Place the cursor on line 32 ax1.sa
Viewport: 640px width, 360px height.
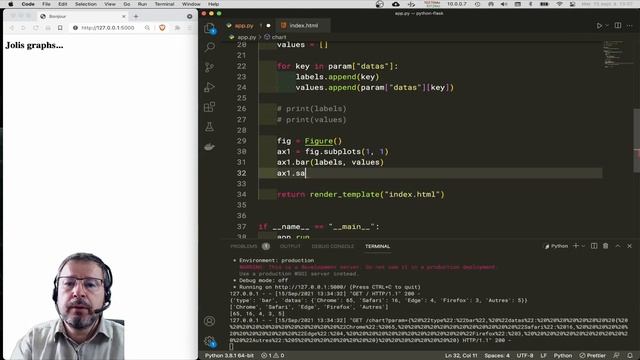coord(291,173)
